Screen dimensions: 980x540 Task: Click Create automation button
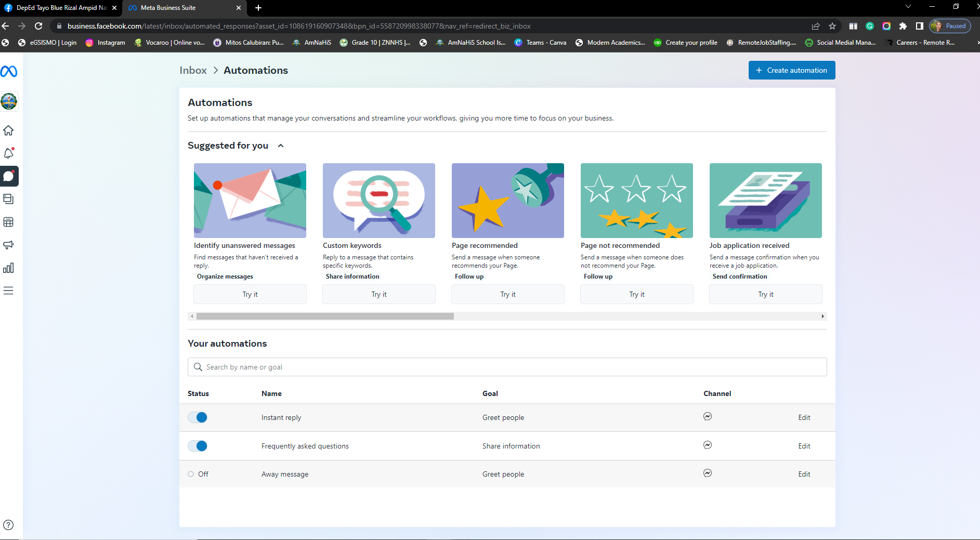(792, 70)
